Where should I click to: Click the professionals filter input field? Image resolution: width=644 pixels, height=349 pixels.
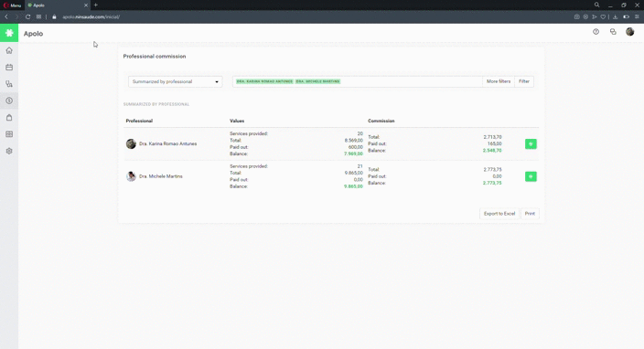pos(358,81)
